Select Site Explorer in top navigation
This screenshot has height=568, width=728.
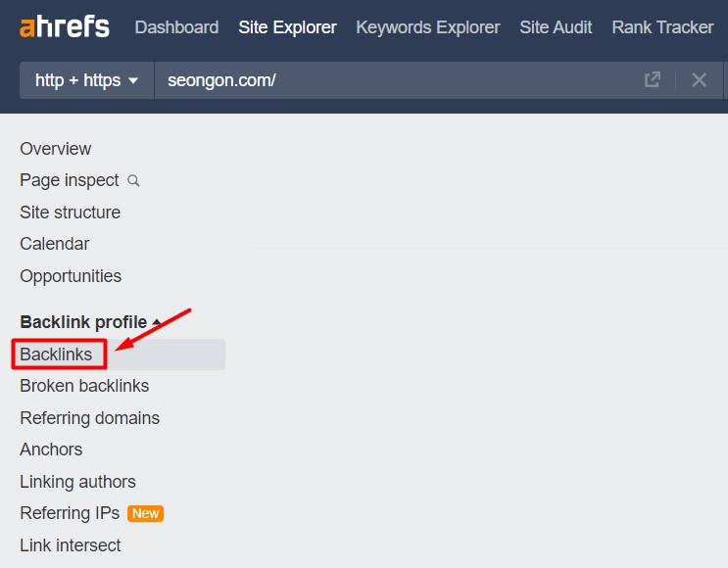point(287,27)
